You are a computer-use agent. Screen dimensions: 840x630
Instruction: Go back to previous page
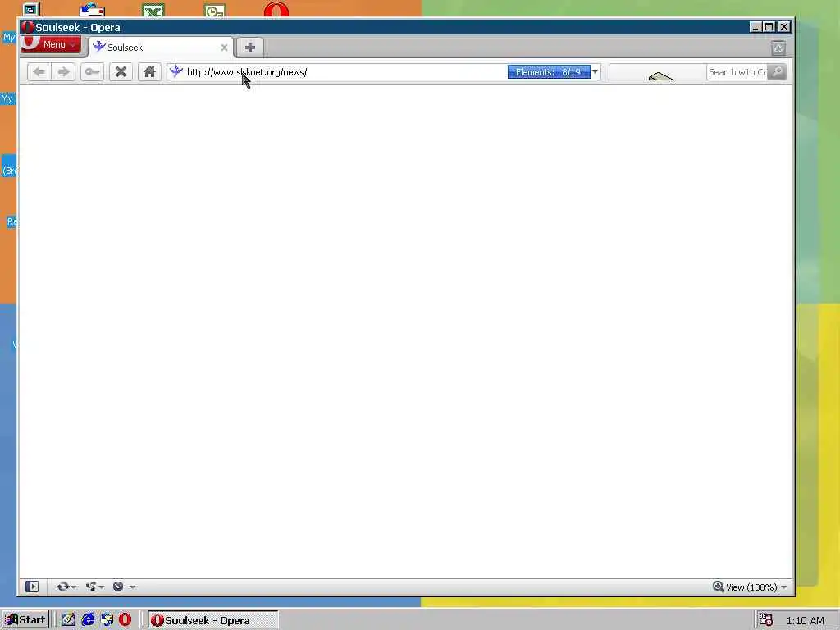(39, 72)
